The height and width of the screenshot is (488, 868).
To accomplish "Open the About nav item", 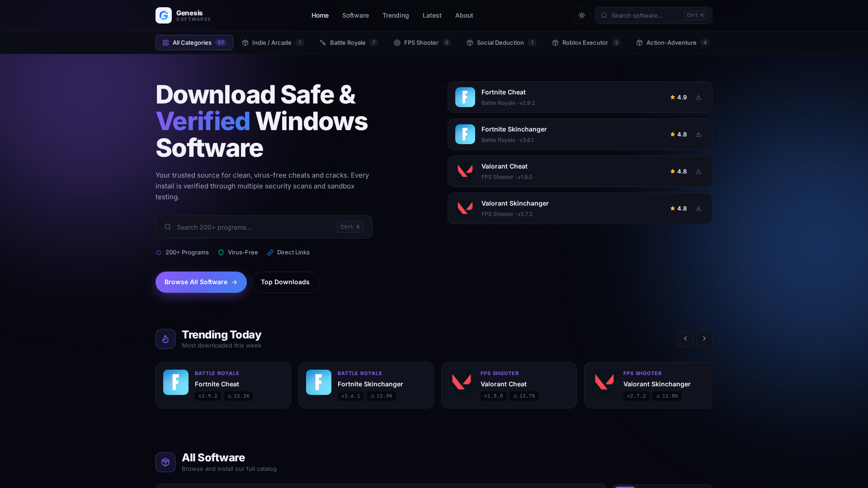I will click(464, 15).
